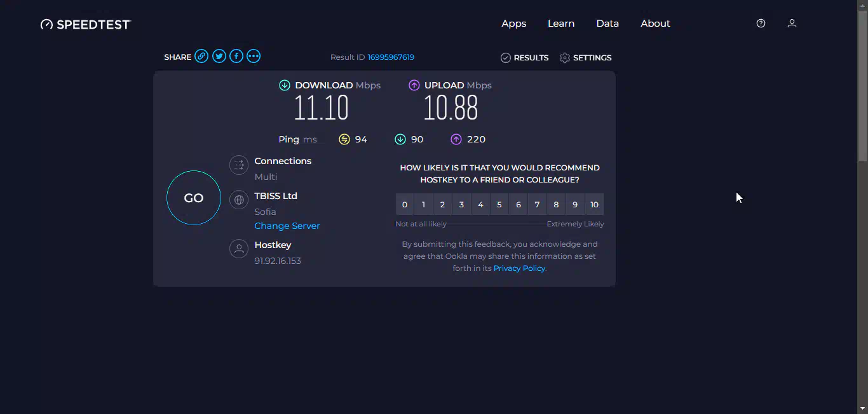Click the upload arrow icon beside UPLOAD

414,85
